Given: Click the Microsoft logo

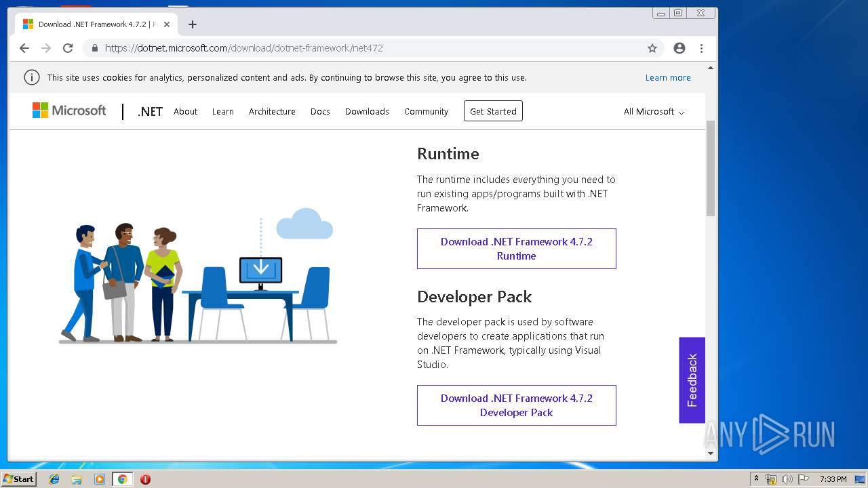Looking at the screenshot, I should point(69,110).
